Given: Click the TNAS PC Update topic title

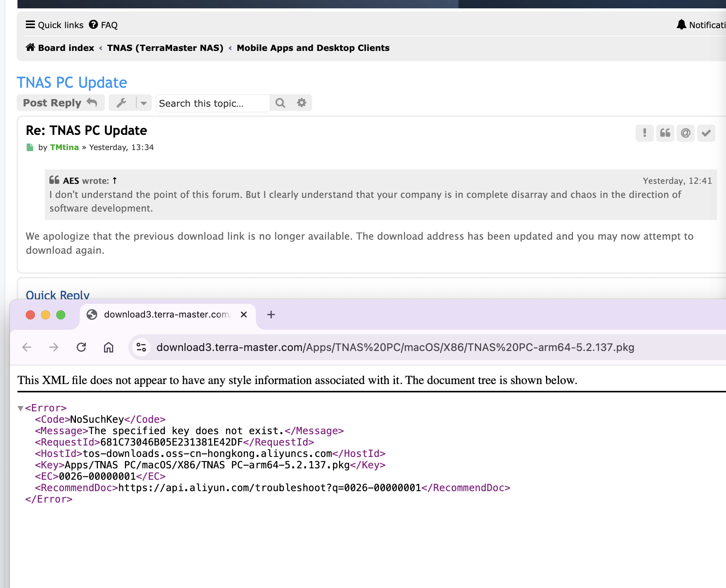Looking at the screenshot, I should click(x=72, y=82).
